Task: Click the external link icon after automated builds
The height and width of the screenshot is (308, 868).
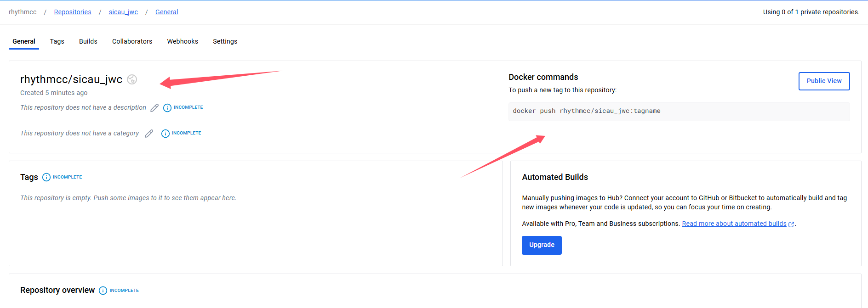Action: [x=791, y=224]
